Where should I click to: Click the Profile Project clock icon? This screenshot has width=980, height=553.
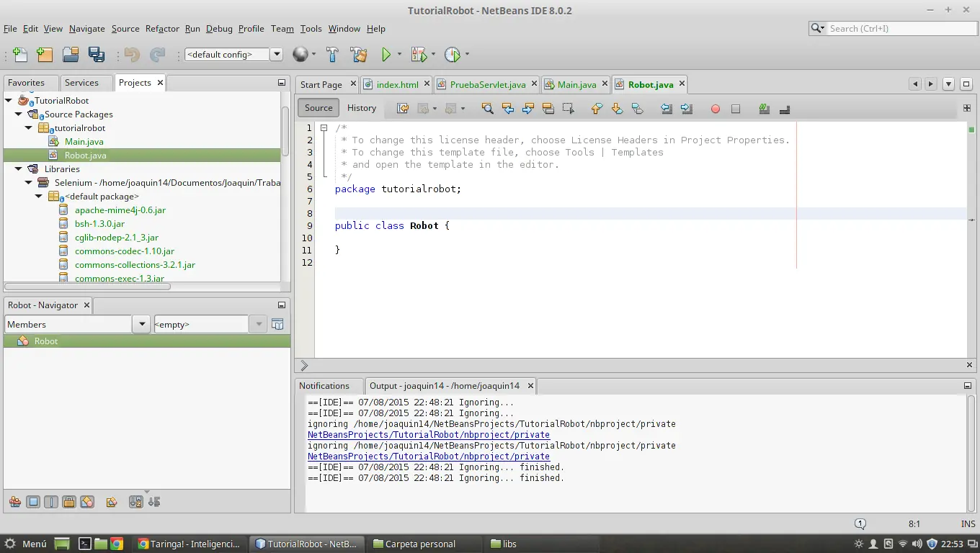point(452,54)
